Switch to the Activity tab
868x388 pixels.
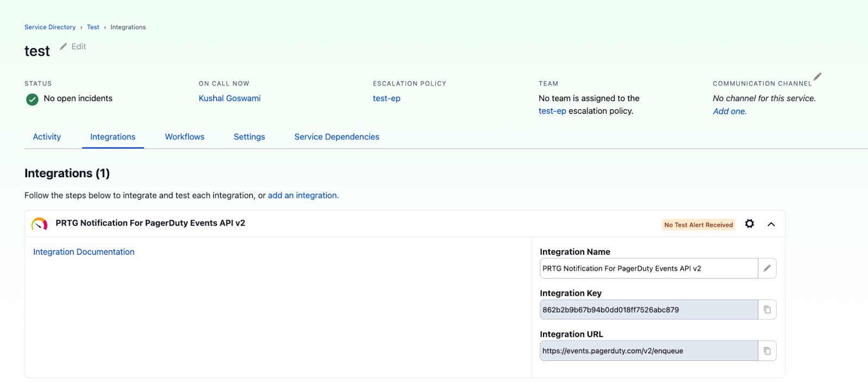pos(47,137)
